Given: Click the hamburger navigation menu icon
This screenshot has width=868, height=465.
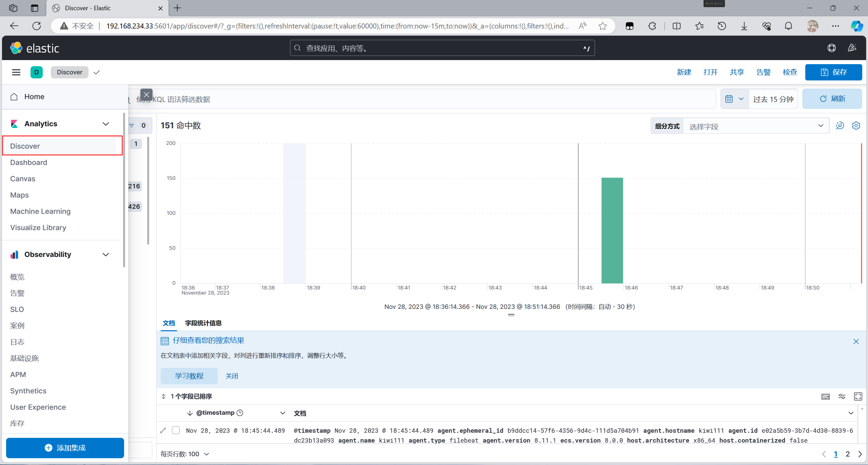Looking at the screenshot, I should (x=16, y=72).
